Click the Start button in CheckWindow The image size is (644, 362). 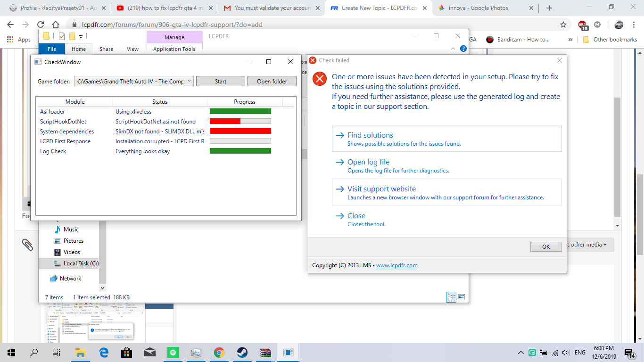pyautogui.click(x=221, y=81)
